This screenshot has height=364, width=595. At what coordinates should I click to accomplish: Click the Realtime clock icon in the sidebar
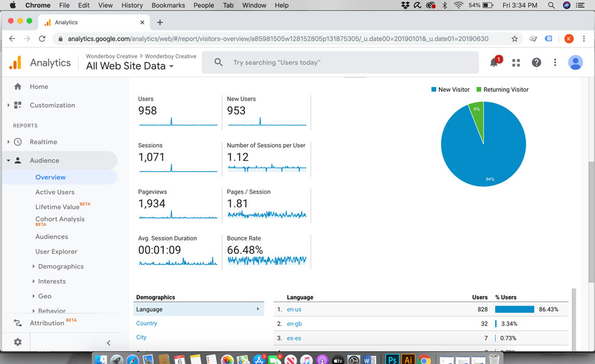pyautogui.click(x=18, y=142)
